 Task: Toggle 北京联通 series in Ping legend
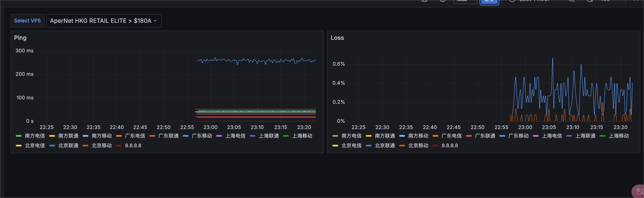tap(68, 146)
